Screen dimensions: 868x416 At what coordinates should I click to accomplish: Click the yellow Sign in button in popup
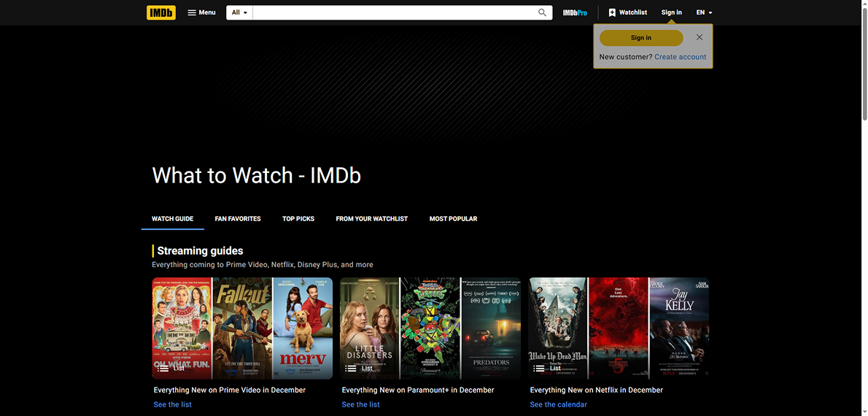click(x=641, y=38)
